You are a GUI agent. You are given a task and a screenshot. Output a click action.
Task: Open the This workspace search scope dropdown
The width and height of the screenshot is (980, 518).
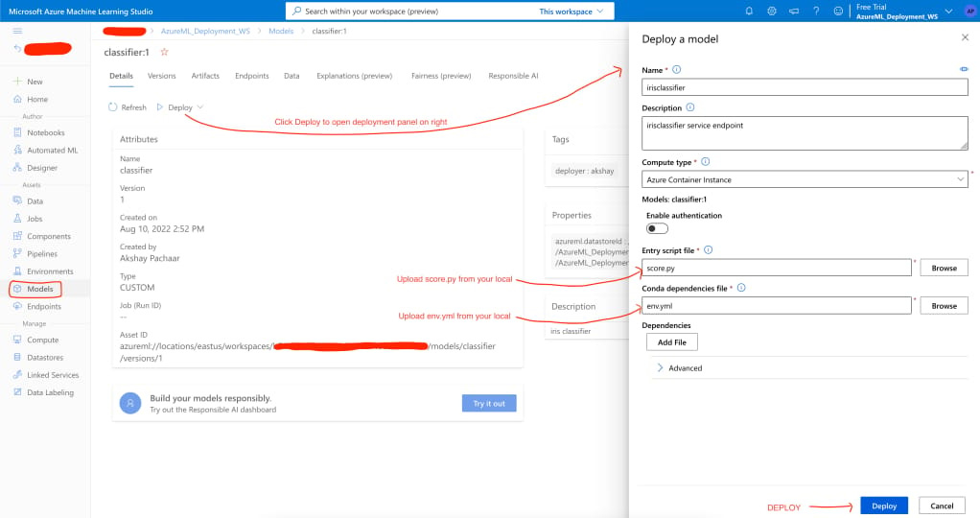(572, 12)
